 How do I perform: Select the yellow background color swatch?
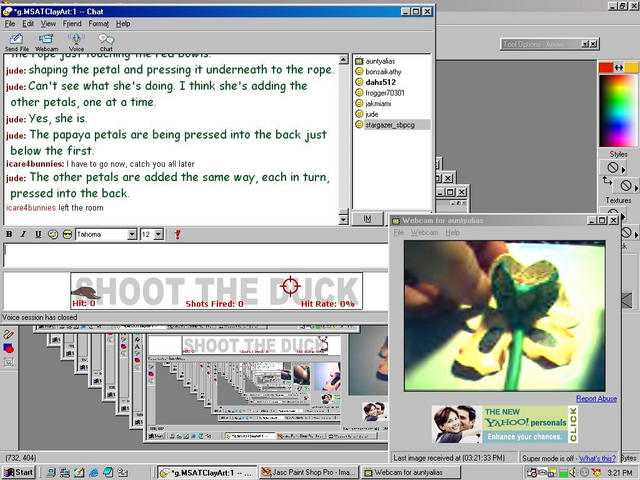(x=631, y=68)
